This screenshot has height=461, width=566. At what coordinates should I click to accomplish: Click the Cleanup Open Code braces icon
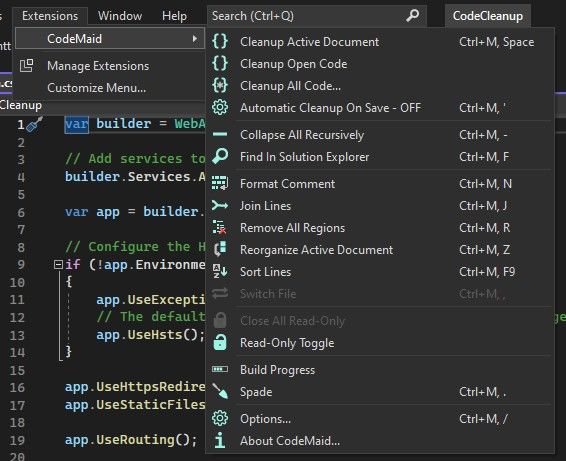pos(220,64)
